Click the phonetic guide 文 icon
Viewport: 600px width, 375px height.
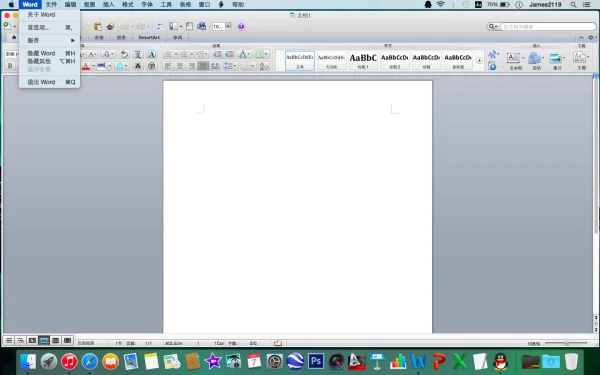[x=138, y=54]
